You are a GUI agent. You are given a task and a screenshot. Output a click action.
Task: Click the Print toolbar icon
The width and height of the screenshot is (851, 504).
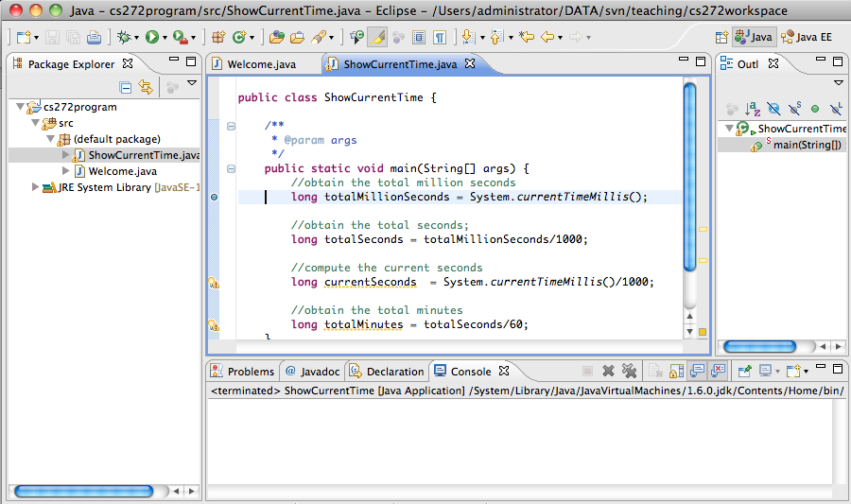(94, 38)
